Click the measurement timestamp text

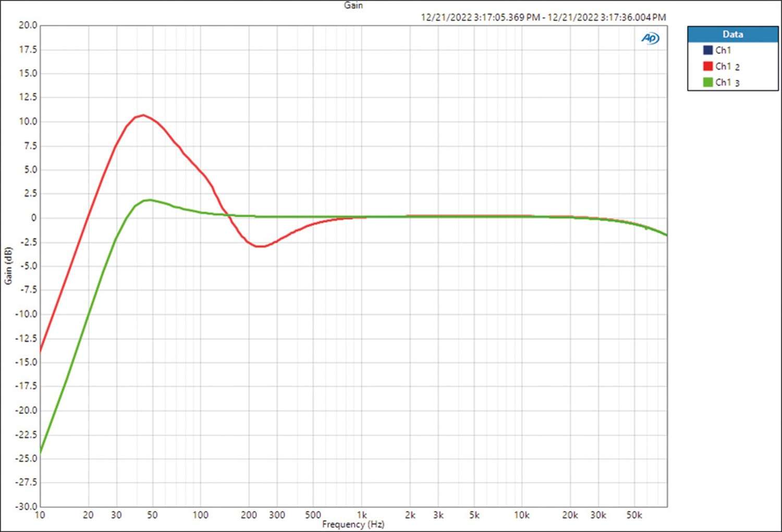point(543,17)
